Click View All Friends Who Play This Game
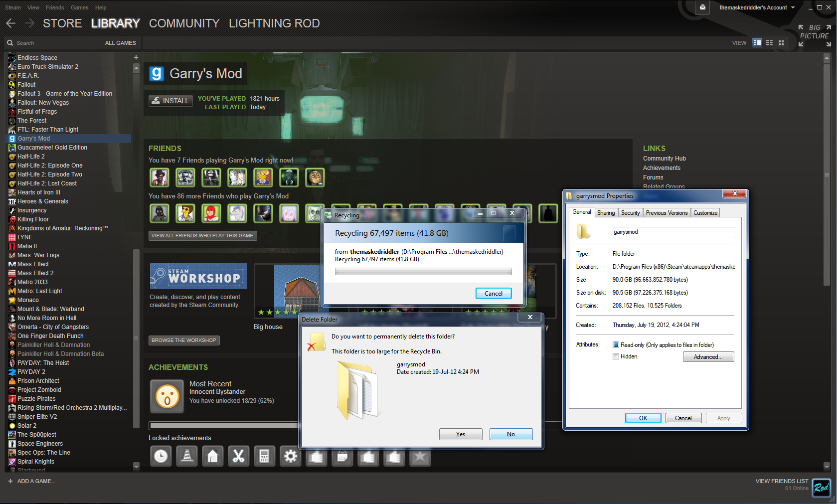The height and width of the screenshot is (504, 837). (x=202, y=236)
